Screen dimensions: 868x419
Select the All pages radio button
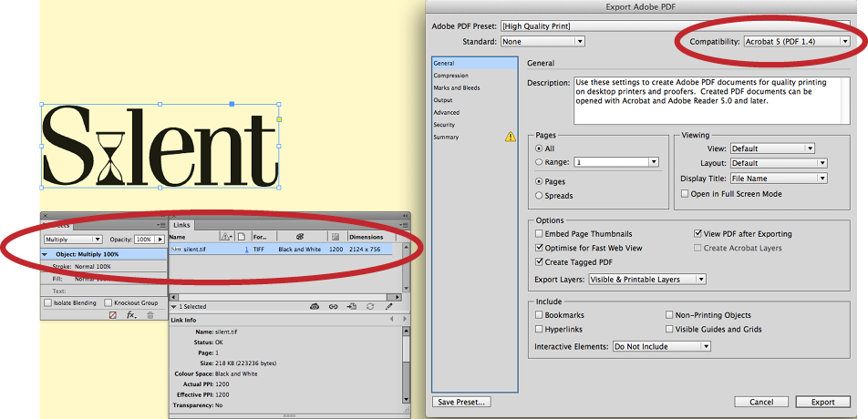coord(539,148)
